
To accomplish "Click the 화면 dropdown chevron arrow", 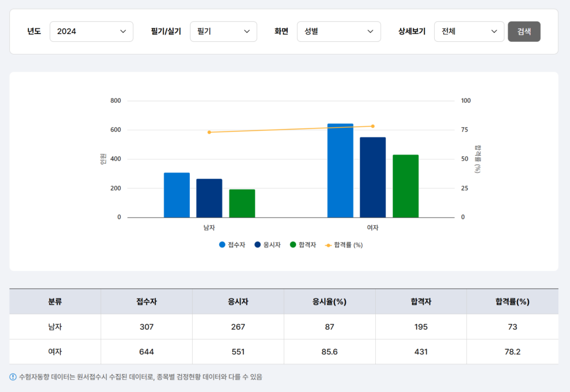I will (x=372, y=32).
